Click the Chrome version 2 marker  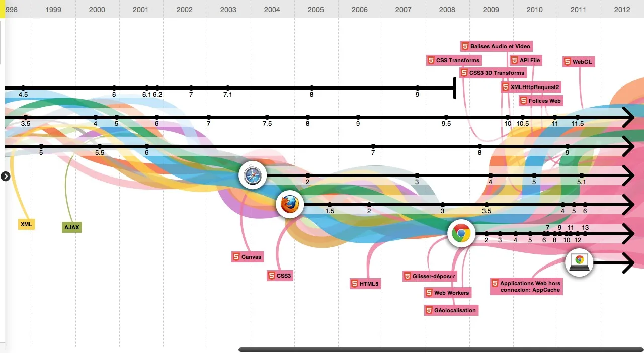click(487, 234)
